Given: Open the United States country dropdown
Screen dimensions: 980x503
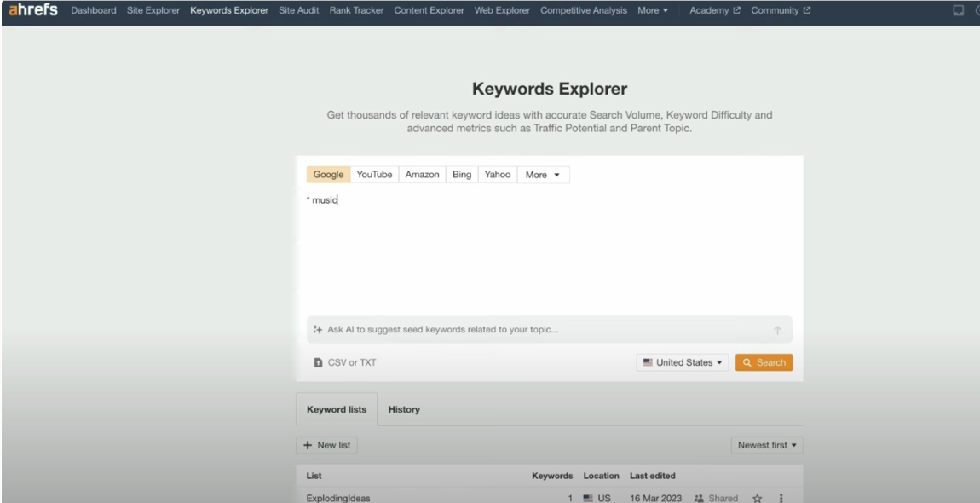Looking at the screenshot, I should click(683, 362).
